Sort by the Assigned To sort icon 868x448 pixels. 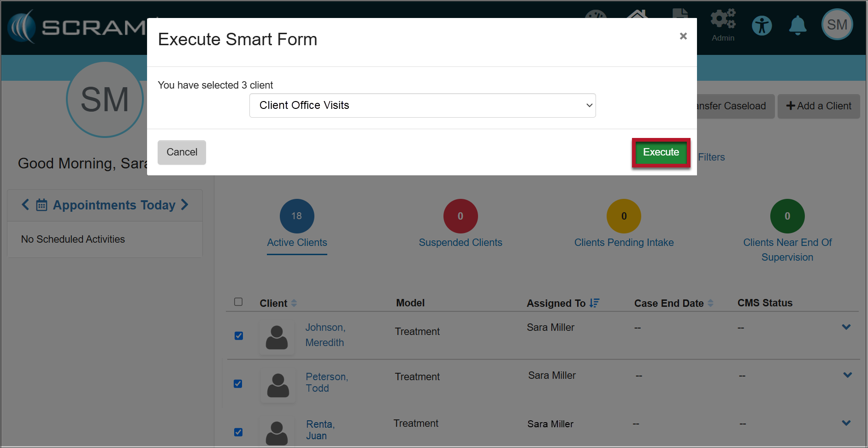pos(594,303)
